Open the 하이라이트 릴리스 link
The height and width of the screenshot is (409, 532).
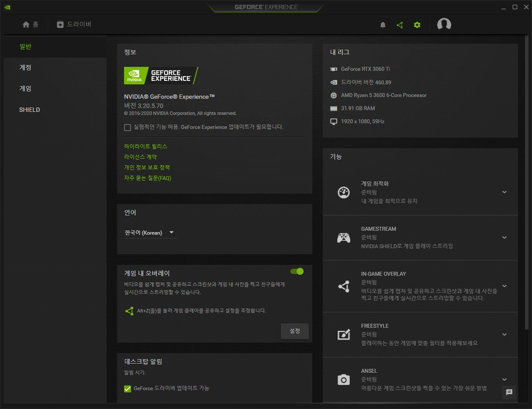(x=146, y=146)
